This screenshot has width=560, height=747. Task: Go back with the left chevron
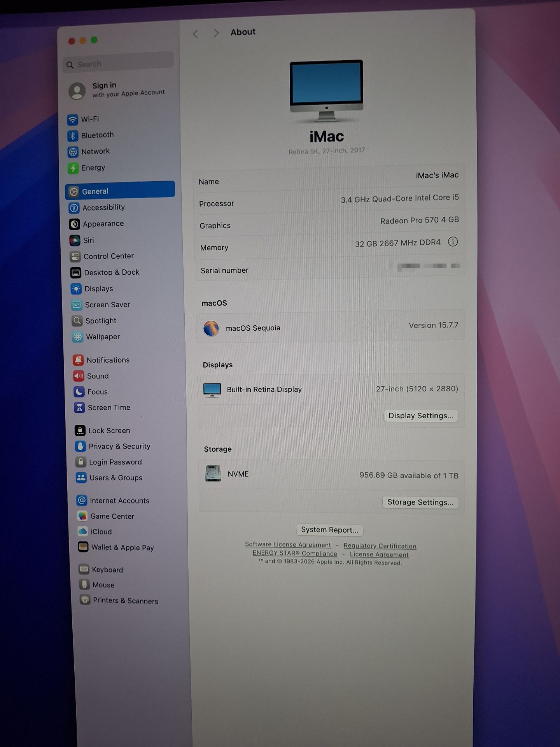196,34
